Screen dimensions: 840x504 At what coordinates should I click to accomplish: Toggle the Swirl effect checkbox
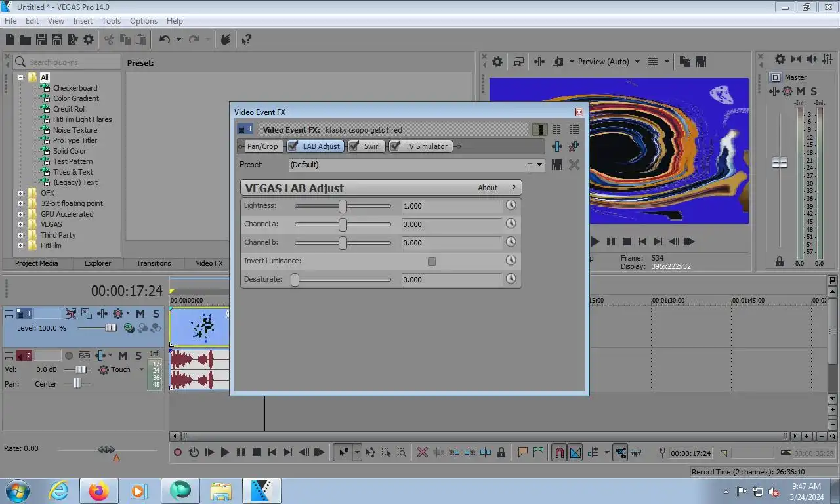click(x=354, y=146)
